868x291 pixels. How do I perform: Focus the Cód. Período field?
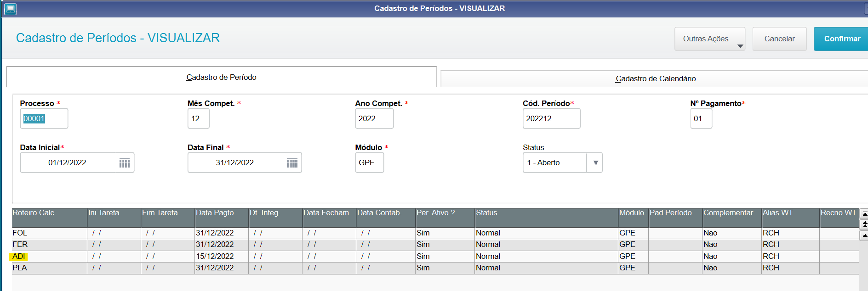coord(551,118)
